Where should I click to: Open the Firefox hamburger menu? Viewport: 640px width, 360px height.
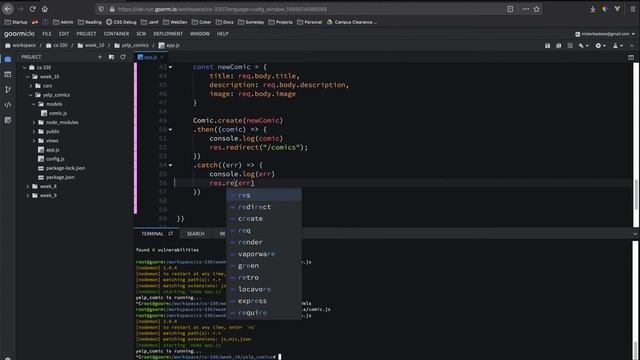(633, 9)
